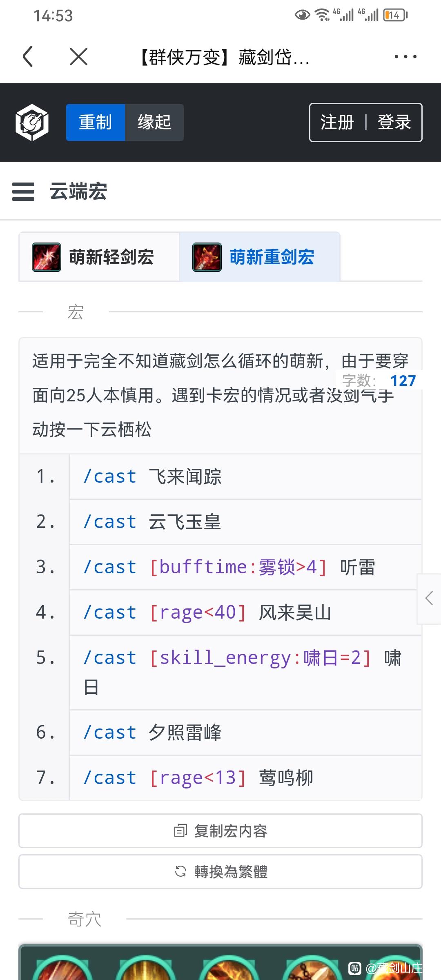Click the 登录 login link
The image size is (441, 980).
(x=394, y=122)
